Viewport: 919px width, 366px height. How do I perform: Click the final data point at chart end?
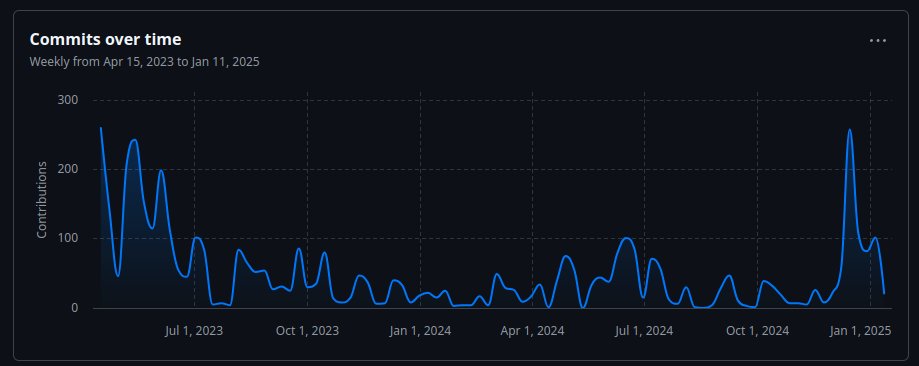(x=884, y=293)
